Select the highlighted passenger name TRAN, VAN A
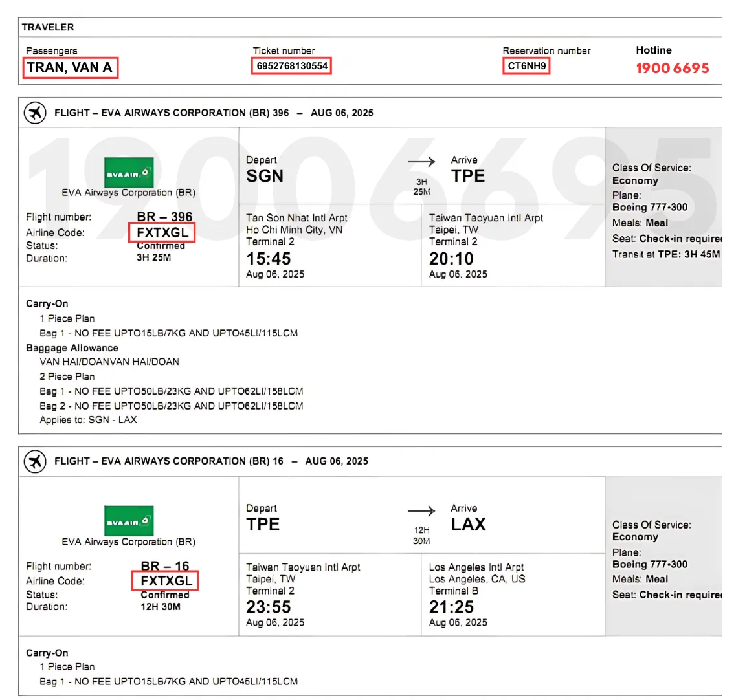This screenshot has width=747, height=700. click(x=70, y=67)
